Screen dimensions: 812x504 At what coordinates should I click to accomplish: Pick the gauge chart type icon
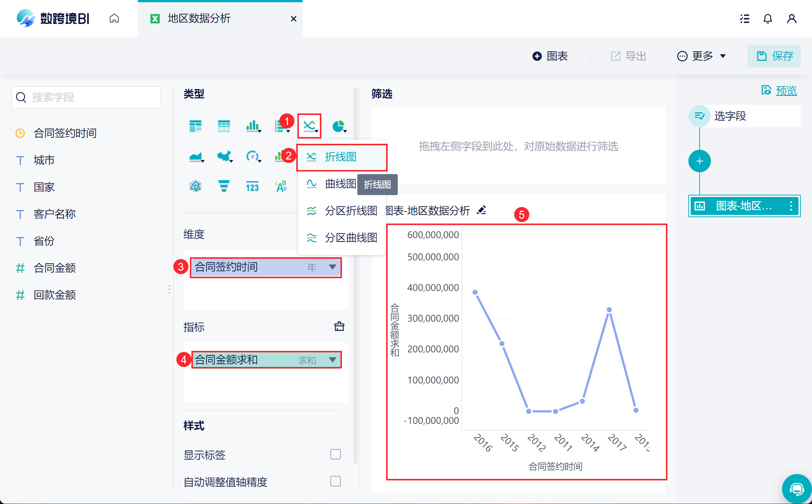point(252,156)
